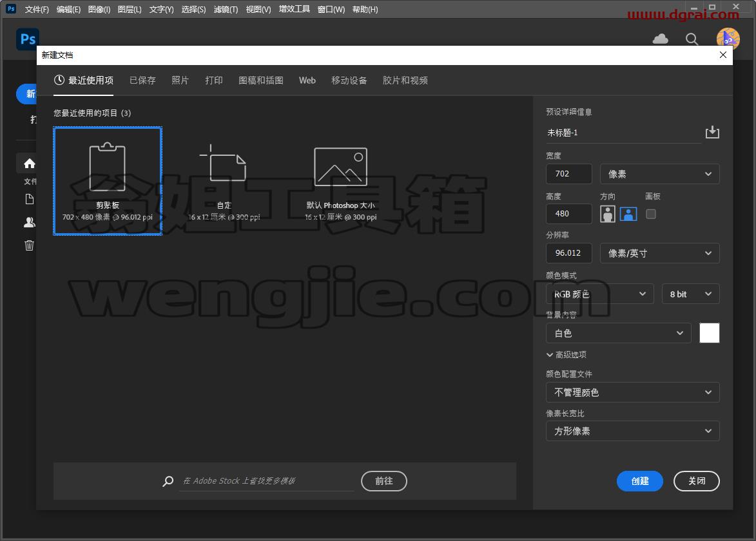
Task: Open the user profile avatar
Action: point(728,39)
